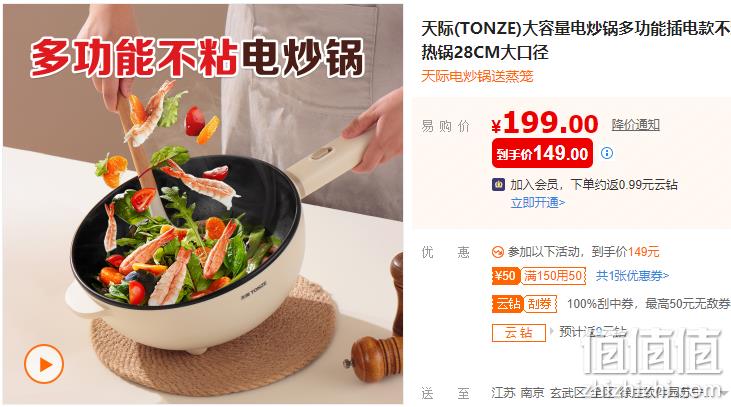Click the main wok product image

click(203, 204)
